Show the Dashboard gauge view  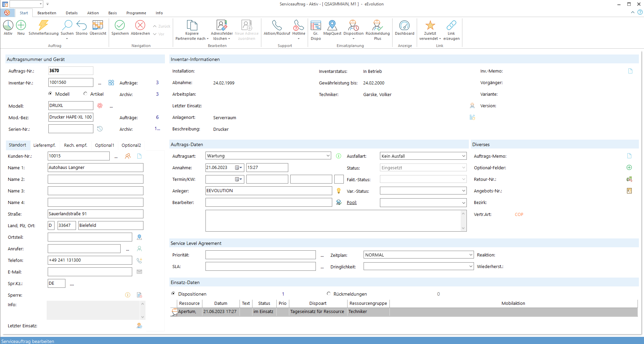click(x=404, y=25)
